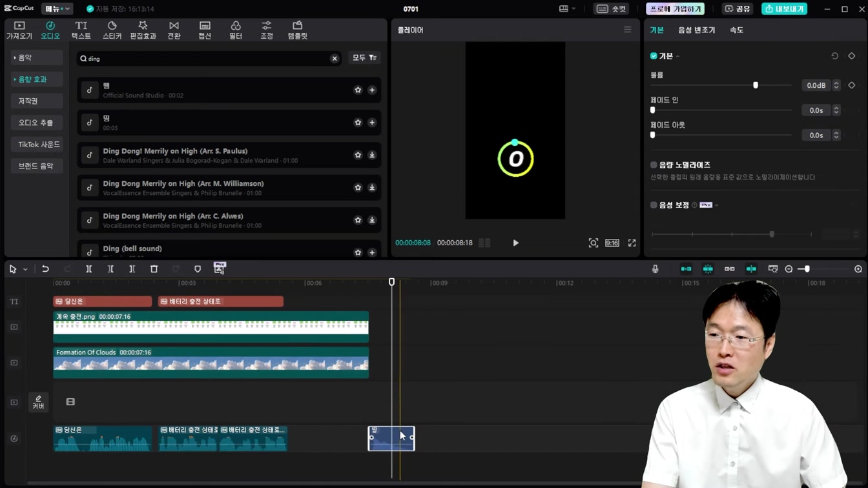Download Ding Dong Merrily (Arr. M. Williamson)
Viewport: 868px width, 488px height.
(x=372, y=188)
